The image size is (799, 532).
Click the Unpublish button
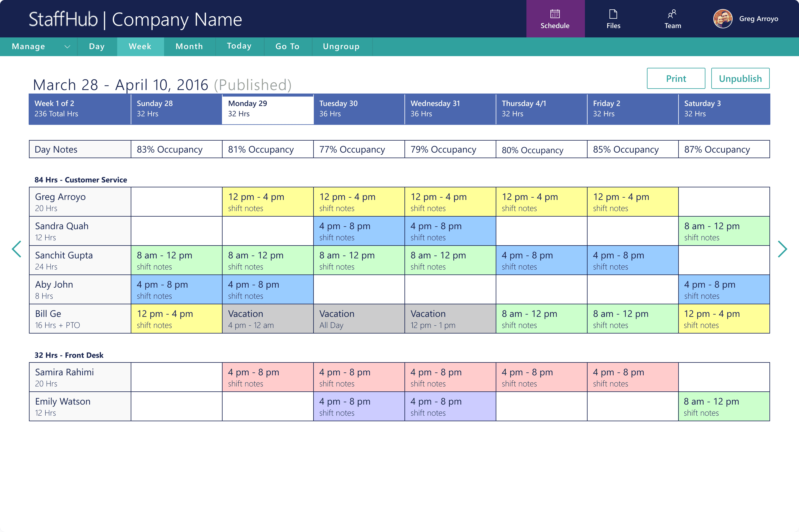pos(740,78)
